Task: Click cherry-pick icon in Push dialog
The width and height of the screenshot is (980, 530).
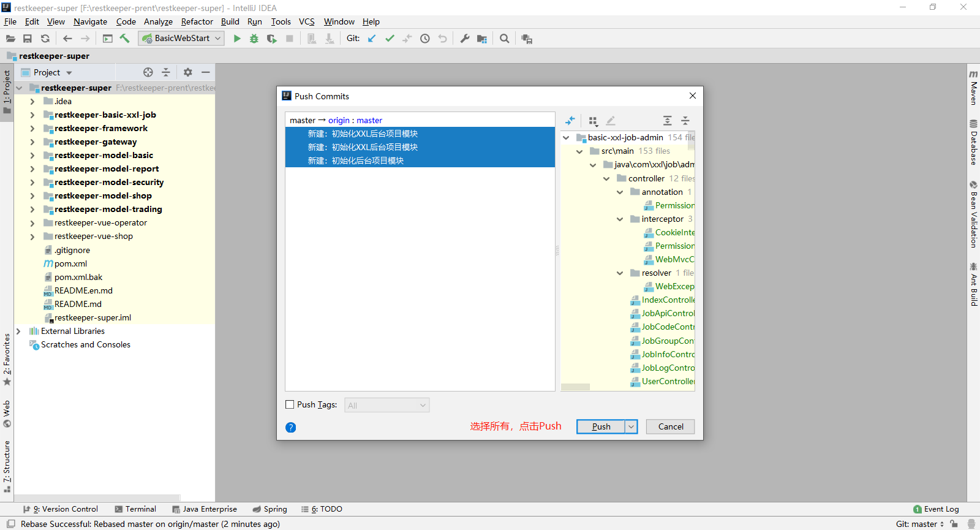Action: coord(570,121)
